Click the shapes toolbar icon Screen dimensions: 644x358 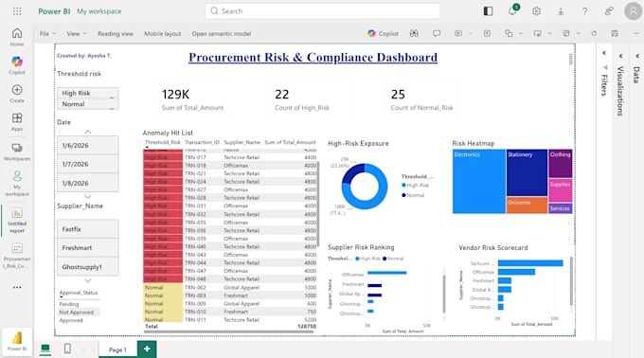(x=509, y=34)
